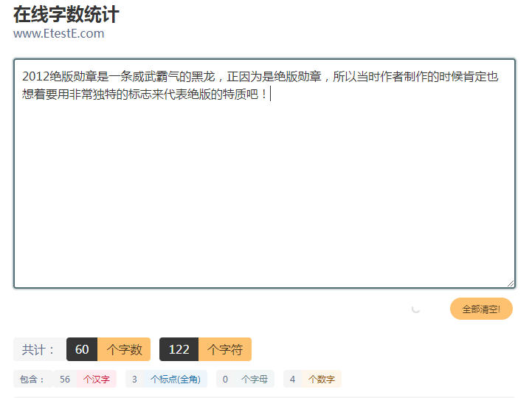This screenshot has height=398, width=532.
Task: Click the loading spinner icon
Action: click(x=416, y=309)
